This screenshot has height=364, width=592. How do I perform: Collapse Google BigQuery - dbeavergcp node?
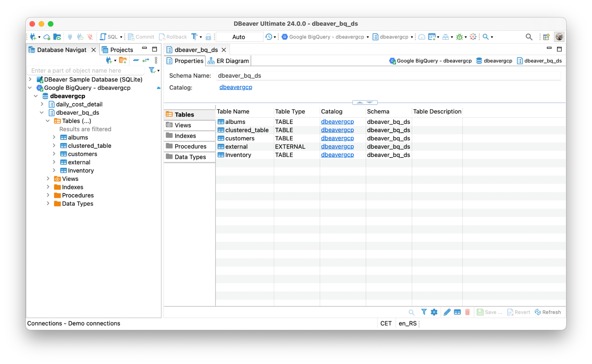[30, 88]
